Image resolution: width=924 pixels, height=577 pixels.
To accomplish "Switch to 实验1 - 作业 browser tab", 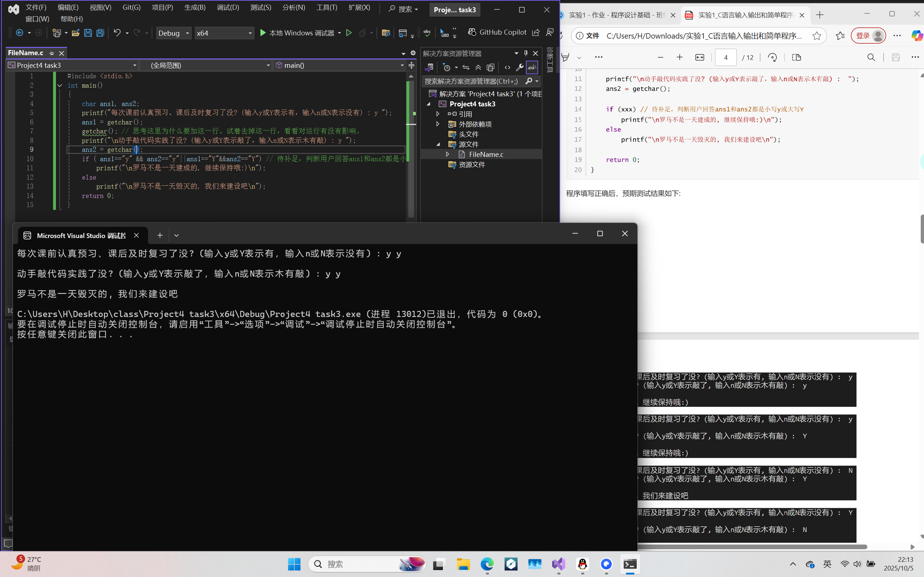I will click(616, 15).
